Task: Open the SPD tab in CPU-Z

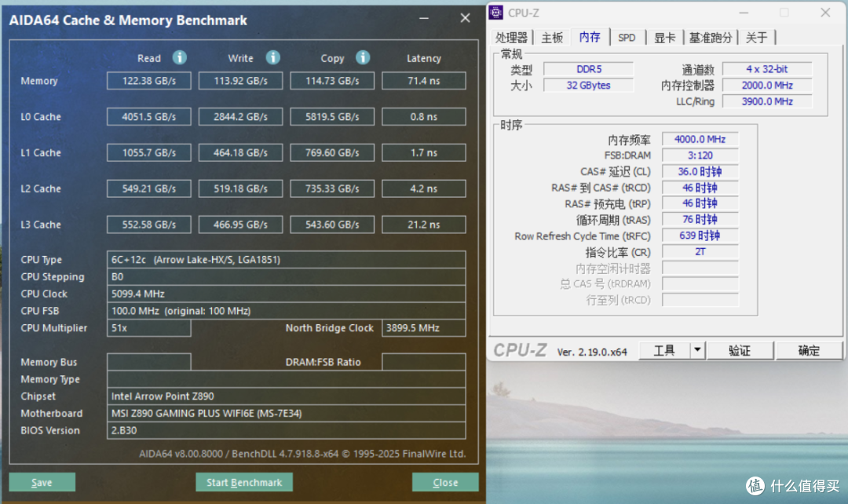Action: point(627,38)
